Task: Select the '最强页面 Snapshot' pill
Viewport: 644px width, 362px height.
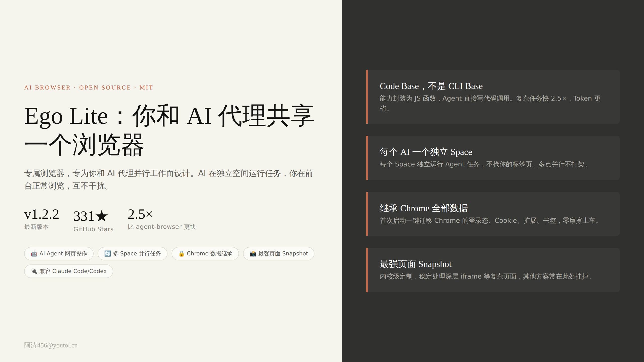Action: 279,254
